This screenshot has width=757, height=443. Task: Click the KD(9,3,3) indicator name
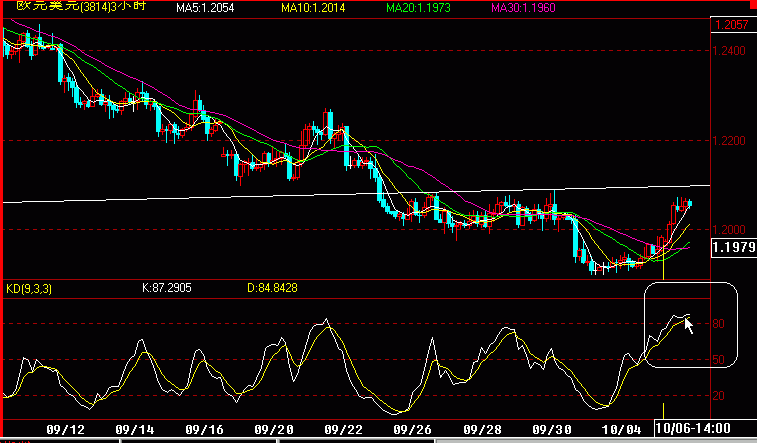(29, 289)
